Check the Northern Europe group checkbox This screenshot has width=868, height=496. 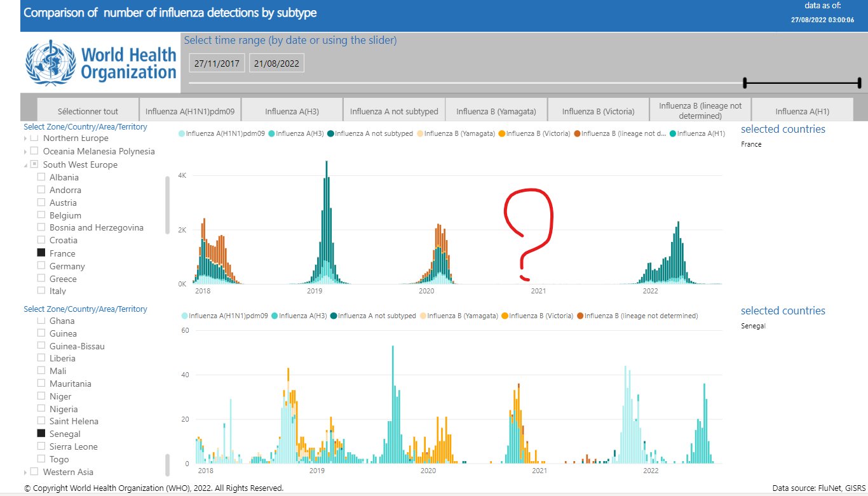coord(34,138)
